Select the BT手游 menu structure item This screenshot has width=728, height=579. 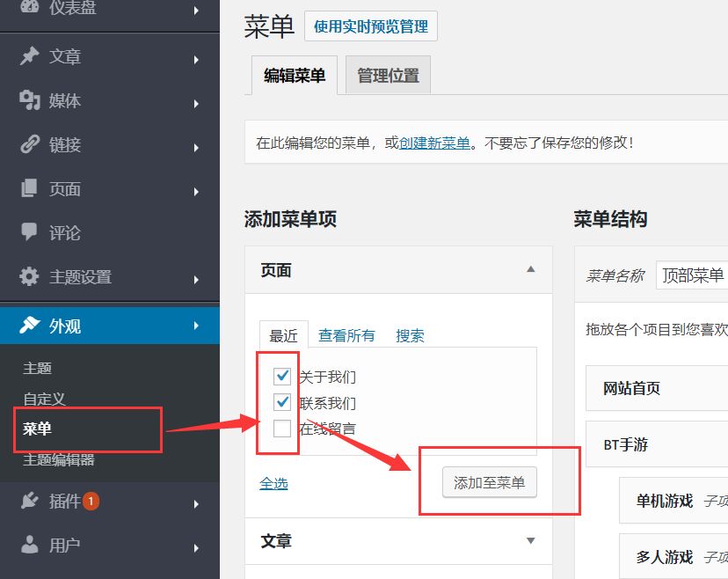pyautogui.click(x=657, y=444)
